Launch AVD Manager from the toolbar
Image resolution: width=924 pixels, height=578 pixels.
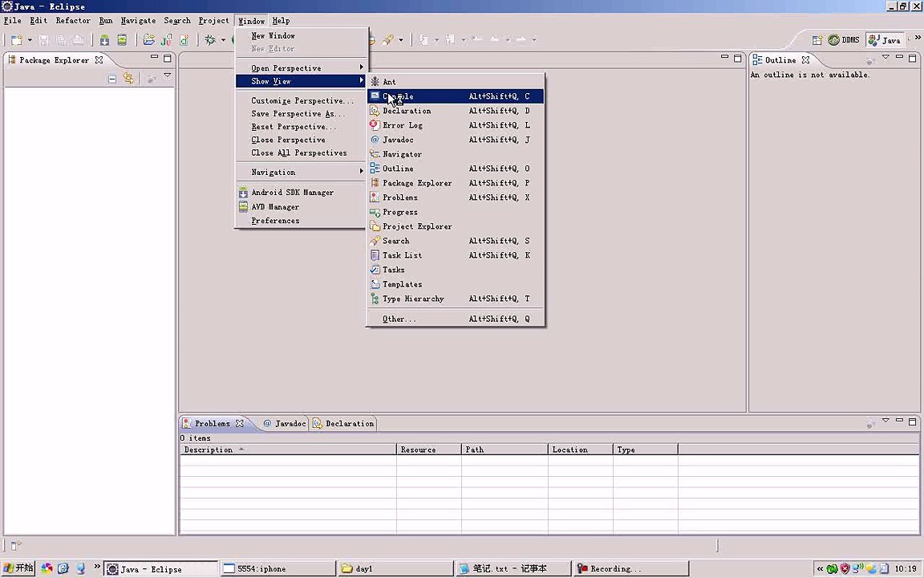pos(122,40)
